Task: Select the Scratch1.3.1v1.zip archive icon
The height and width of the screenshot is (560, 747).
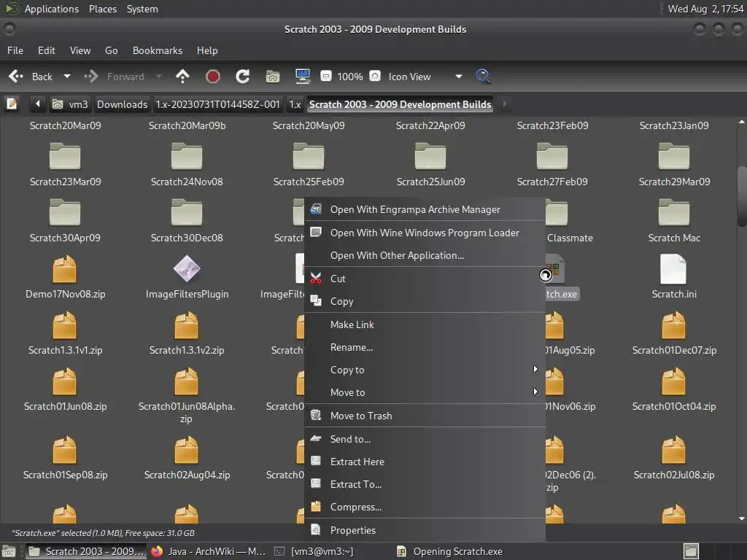Action: coord(65,325)
